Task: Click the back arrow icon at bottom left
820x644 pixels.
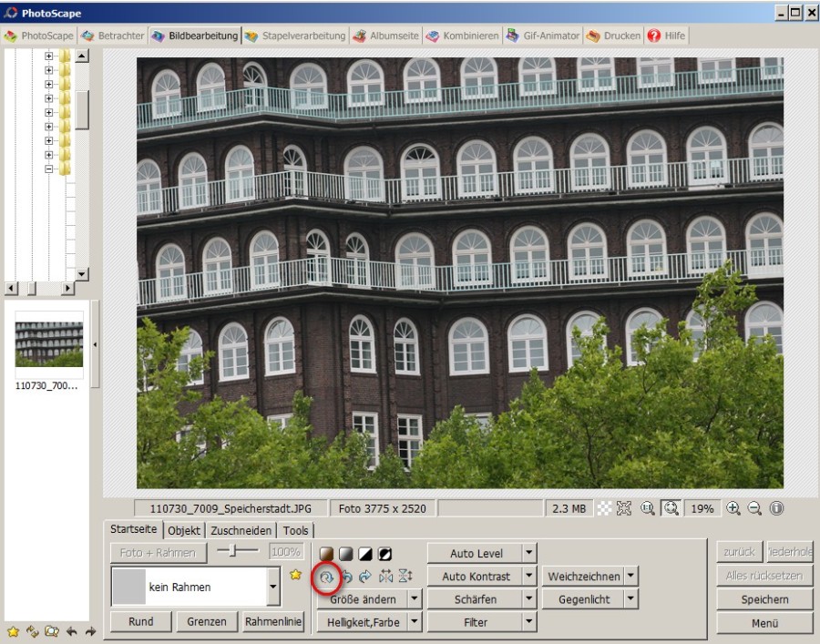Action: (71, 631)
